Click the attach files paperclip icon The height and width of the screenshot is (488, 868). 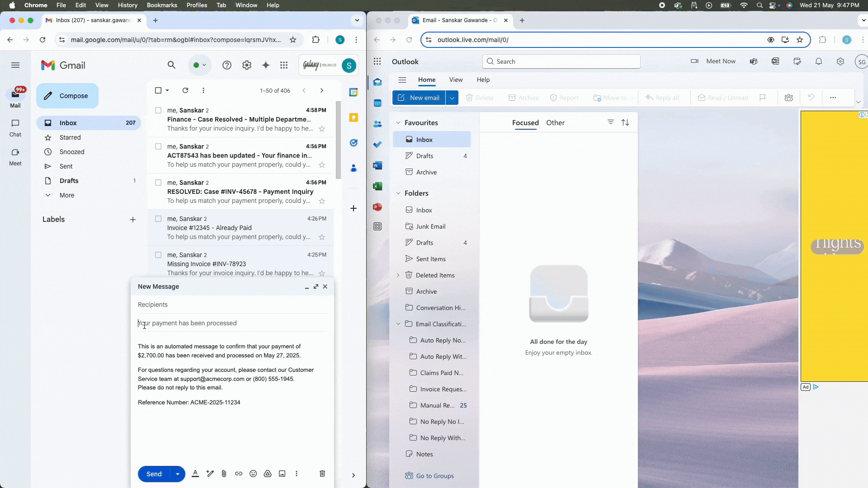point(224,474)
